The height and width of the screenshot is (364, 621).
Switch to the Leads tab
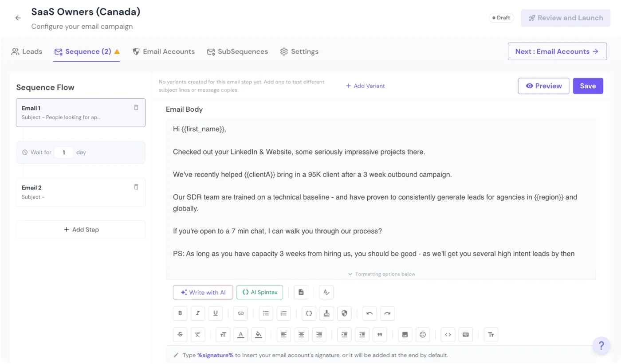tap(27, 51)
